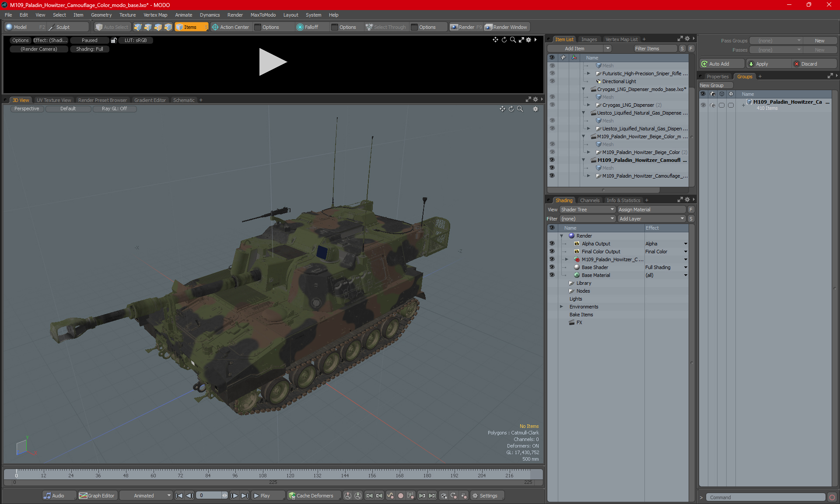Image resolution: width=840 pixels, height=504 pixels.
Task: Click rotate-view icon in 3D viewport
Action: (511, 109)
